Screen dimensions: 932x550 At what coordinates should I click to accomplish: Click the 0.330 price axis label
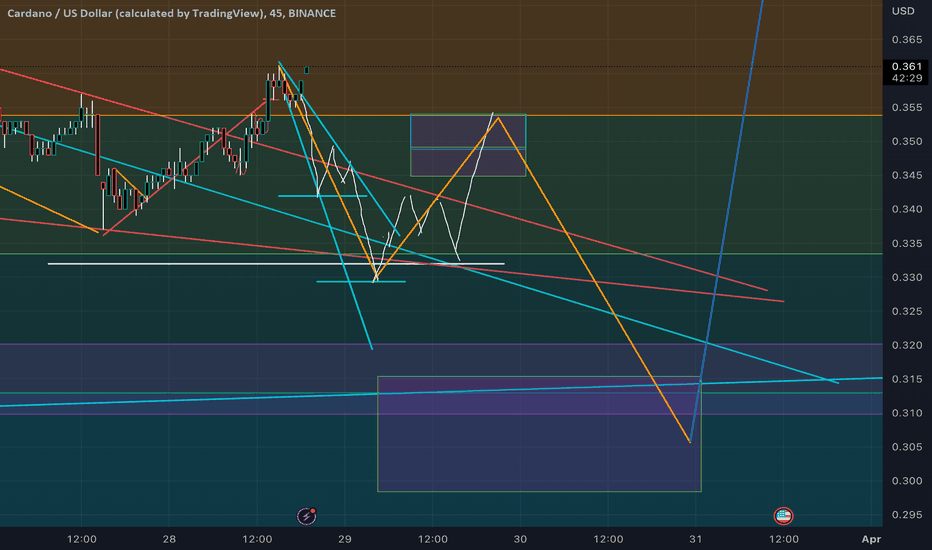(906, 278)
